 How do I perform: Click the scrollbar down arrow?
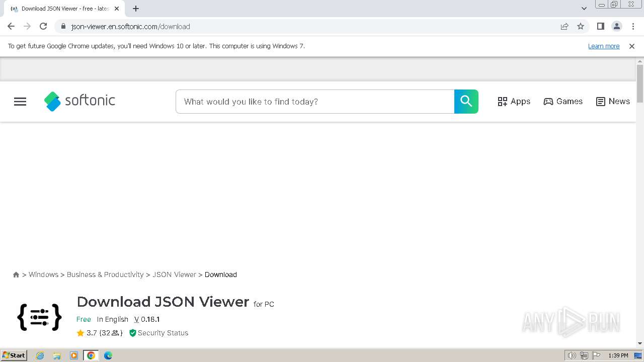(x=640, y=343)
